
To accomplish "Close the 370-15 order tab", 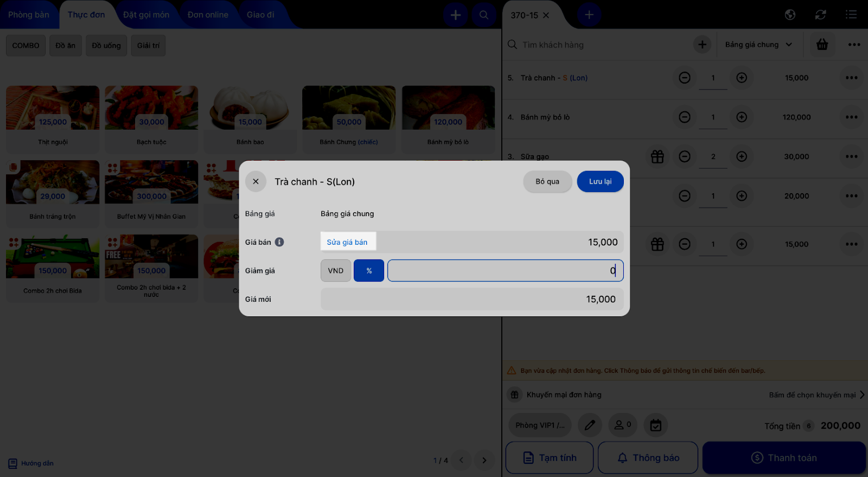I will point(546,15).
